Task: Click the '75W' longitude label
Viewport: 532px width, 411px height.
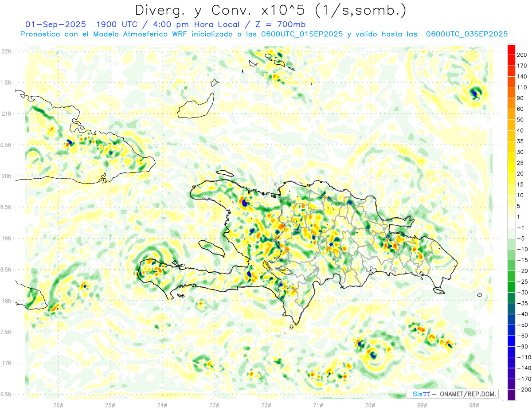Action: [110, 405]
